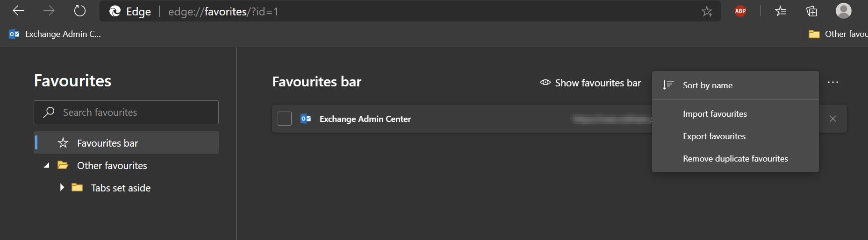Tick the Exchange Admin Center checkbox
This screenshot has width=868, height=240.
pos(285,119)
